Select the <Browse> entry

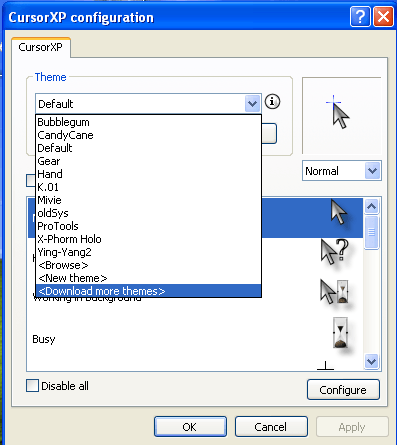[x=148, y=265]
